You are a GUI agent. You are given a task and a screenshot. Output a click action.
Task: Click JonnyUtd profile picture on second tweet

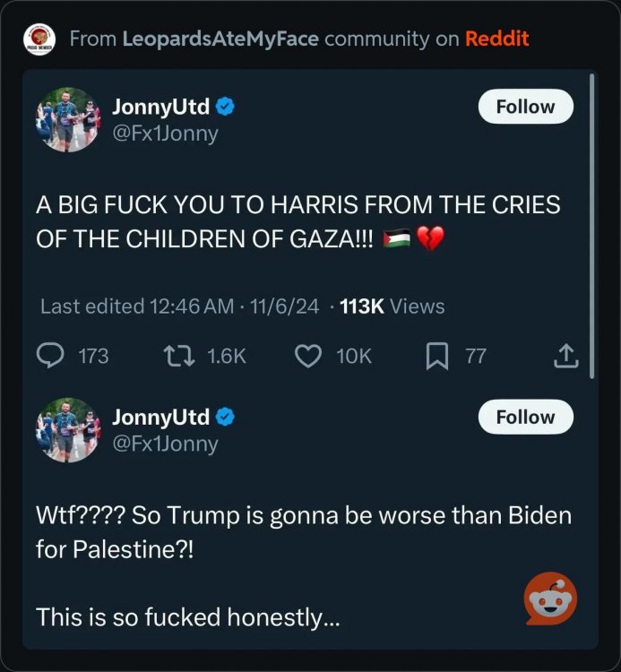tap(68, 429)
